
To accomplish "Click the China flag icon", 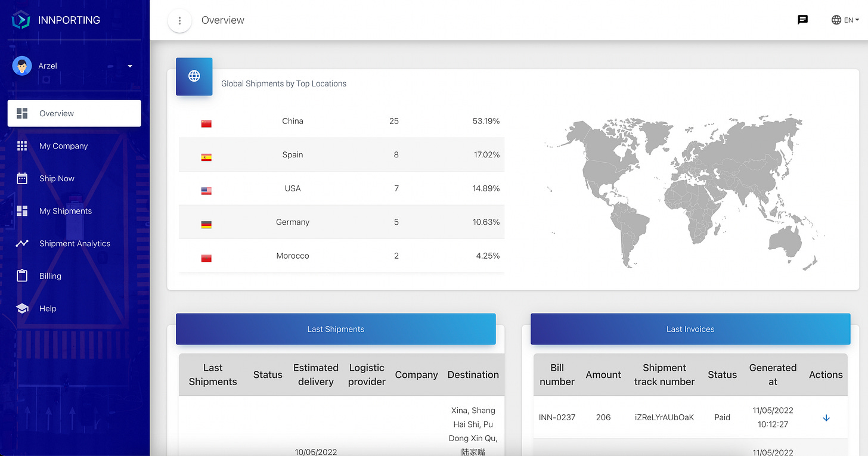I will pyautogui.click(x=206, y=123).
